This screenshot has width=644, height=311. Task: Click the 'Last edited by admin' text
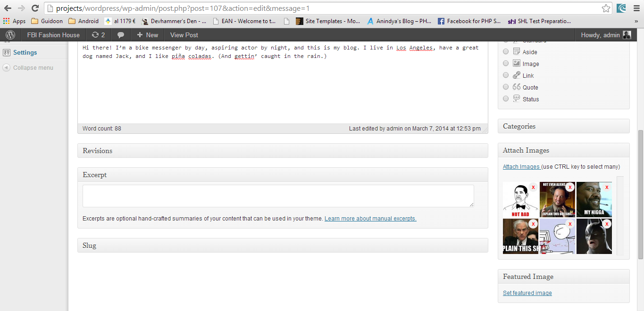(x=415, y=129)
